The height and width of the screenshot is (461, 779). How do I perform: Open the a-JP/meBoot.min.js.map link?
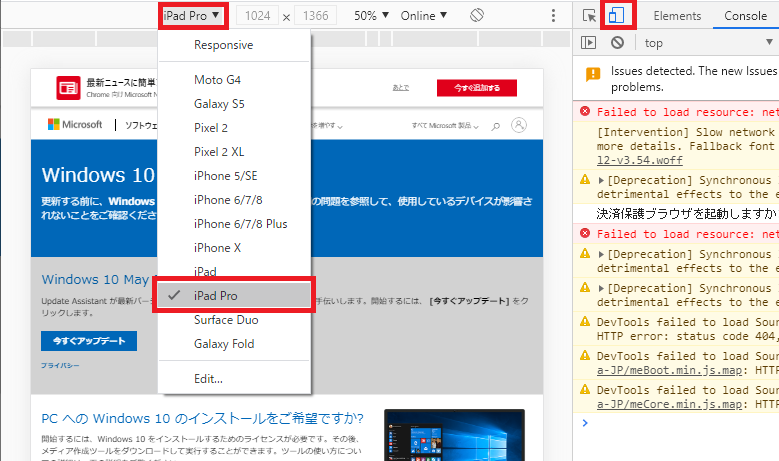[669, 370]
